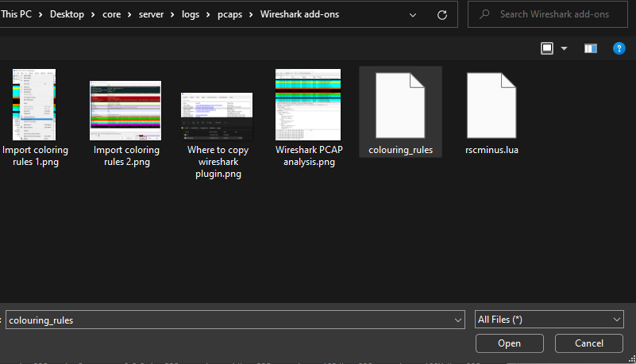The height and width of the screenshot is (364, 636).
Task: Navigate to This PC in breadcrumb
Action: pos(16,14)
